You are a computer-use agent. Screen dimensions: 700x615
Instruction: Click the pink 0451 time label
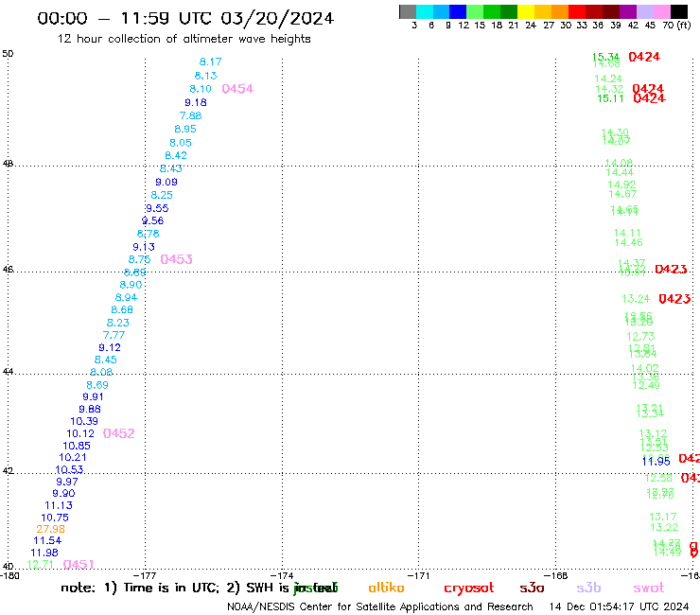pyautogui.click(x=79, y=565)
